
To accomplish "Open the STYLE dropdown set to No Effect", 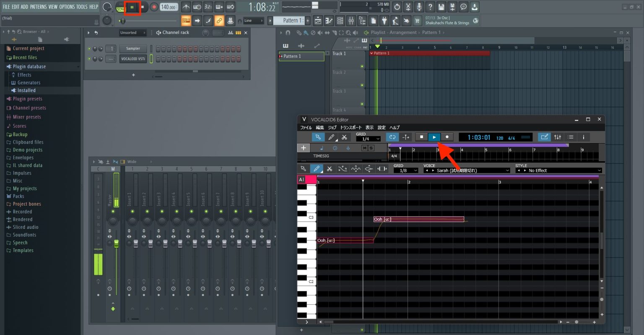I will point(560,170).
